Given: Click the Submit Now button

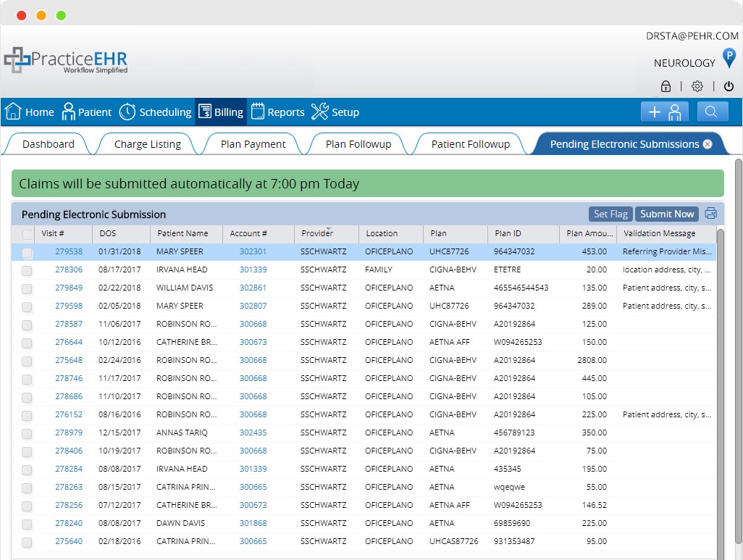Looking at the screenshot, I should point(667,214).
